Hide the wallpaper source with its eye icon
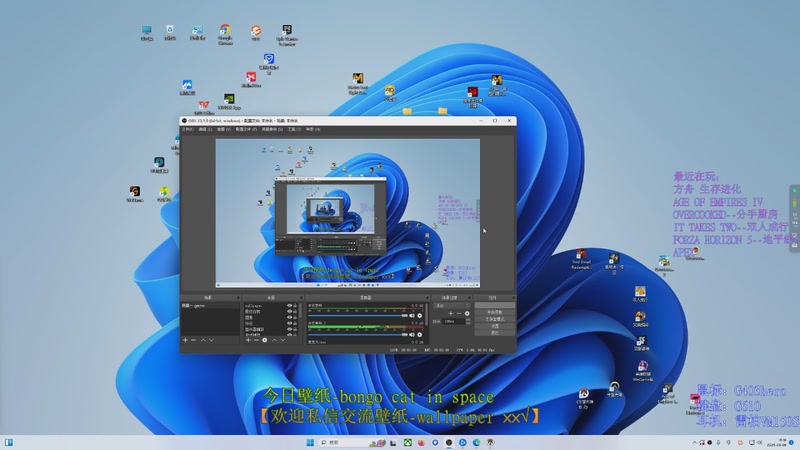The image size is (800, 450). 289,306
